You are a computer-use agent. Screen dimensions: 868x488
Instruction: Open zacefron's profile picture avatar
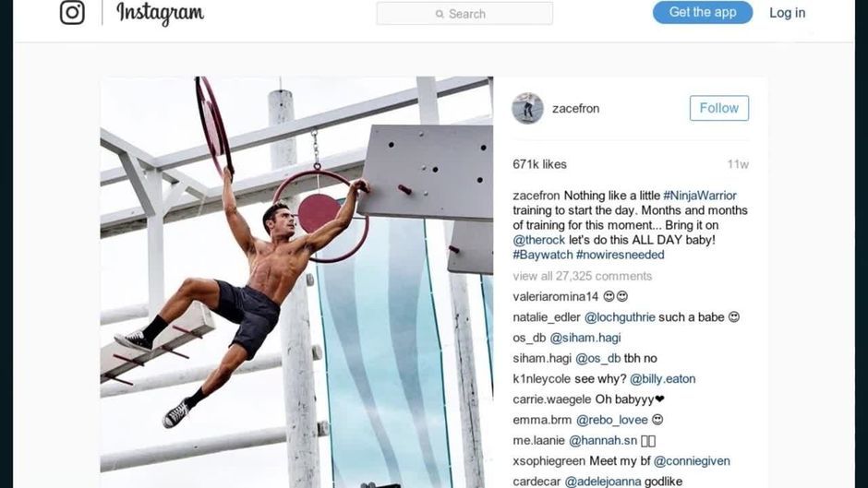pyautogui.click(x=527, y=109)
